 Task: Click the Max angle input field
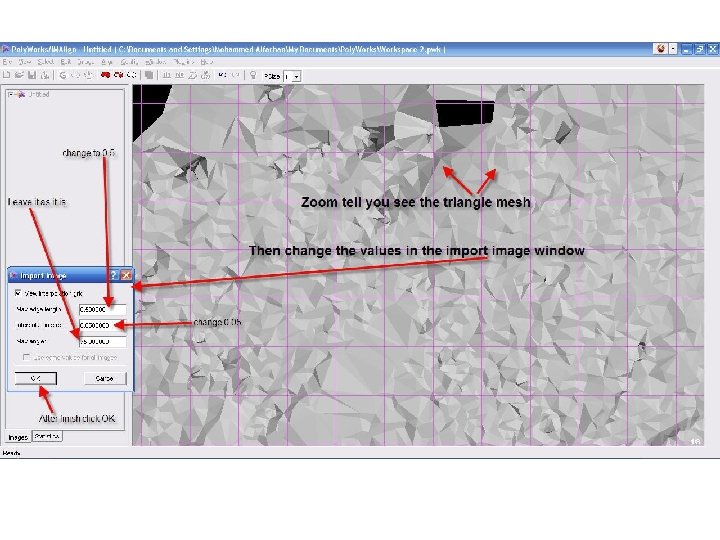(102, 342)
